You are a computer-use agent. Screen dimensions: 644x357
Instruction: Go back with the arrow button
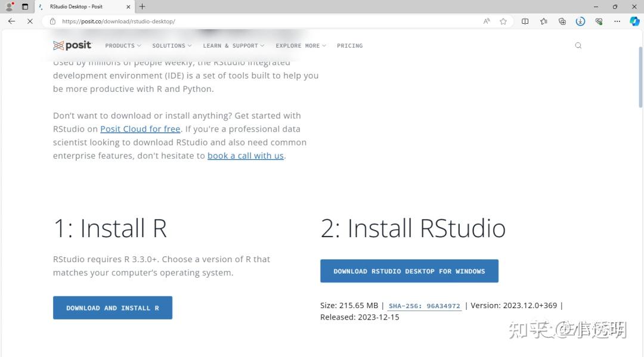pos(11,21)
